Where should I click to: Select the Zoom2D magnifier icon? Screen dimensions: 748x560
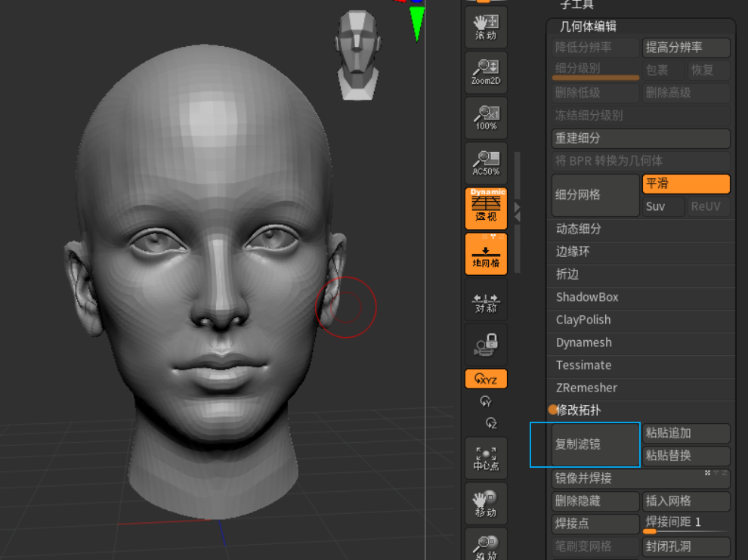pos(486,73)
